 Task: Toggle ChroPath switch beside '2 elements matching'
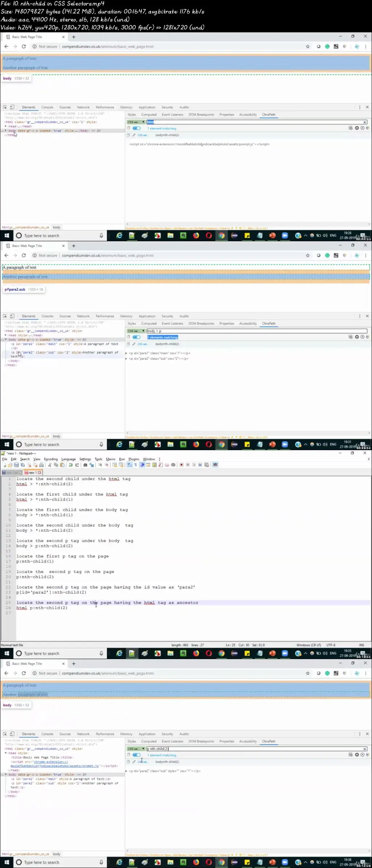click(137, 337)
